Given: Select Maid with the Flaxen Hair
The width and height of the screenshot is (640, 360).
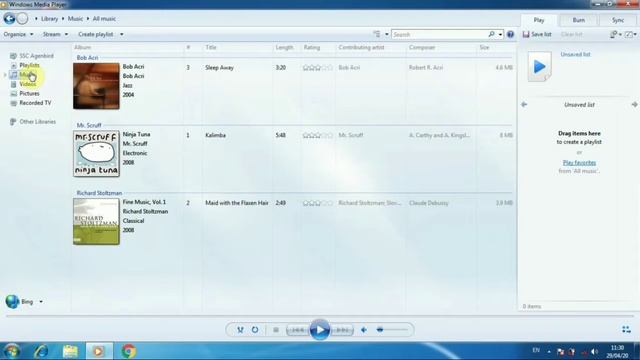Looking at the screenshot, I should (237, 203).
